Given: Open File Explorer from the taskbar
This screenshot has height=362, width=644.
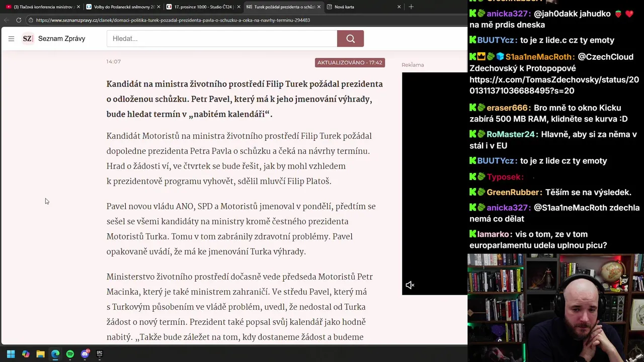Looking at the screenshot, I should [x=40, y=354].
